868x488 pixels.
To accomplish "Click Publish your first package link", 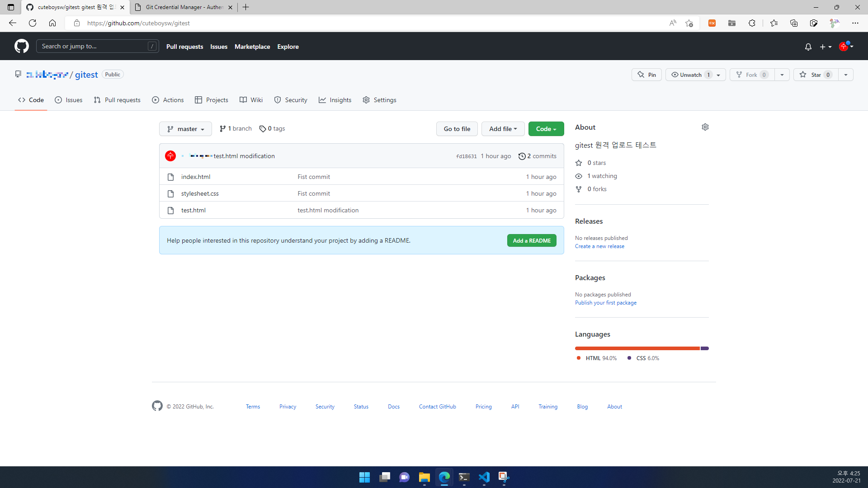I will coord(606,303).
